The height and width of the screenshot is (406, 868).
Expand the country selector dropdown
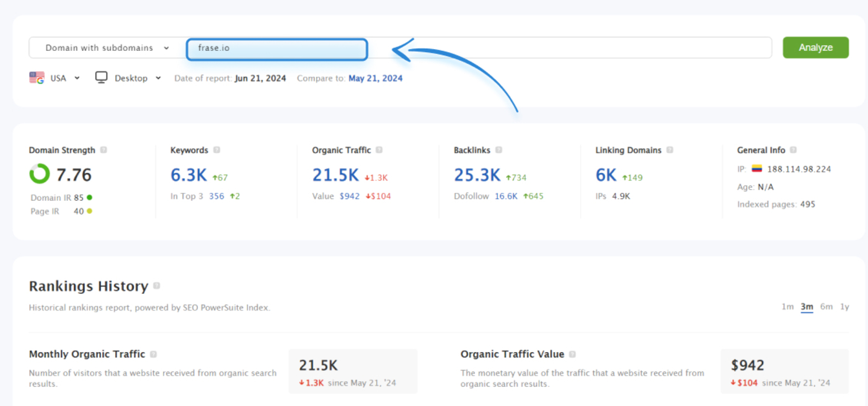click(77, 77)
